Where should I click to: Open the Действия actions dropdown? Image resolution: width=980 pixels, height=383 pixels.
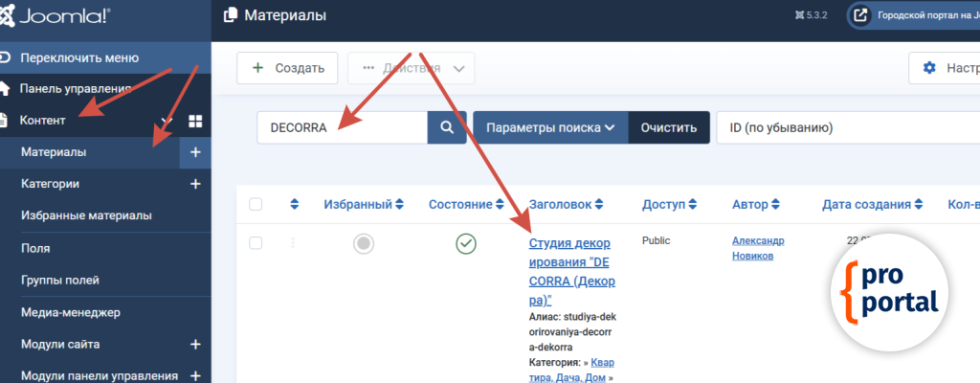pos(412,68)
